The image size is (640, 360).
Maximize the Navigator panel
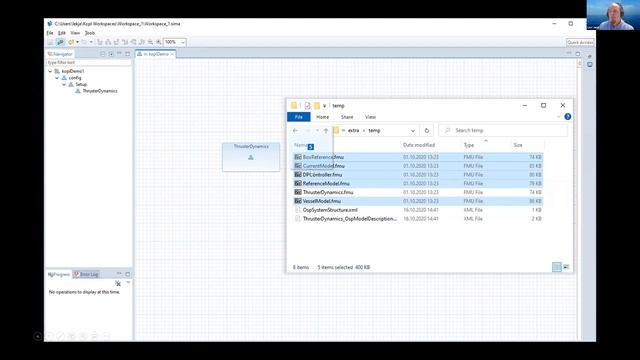pos(127,53)
